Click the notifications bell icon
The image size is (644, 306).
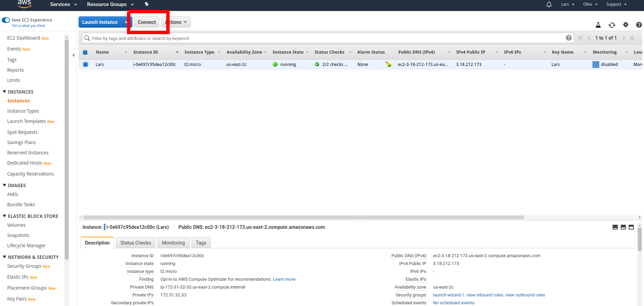click(549, 4)
